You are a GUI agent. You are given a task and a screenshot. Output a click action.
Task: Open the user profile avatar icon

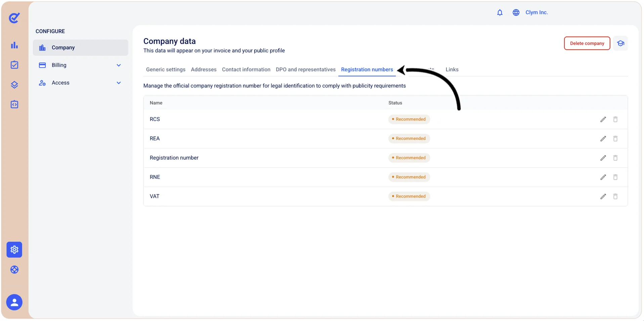(14, 302)
